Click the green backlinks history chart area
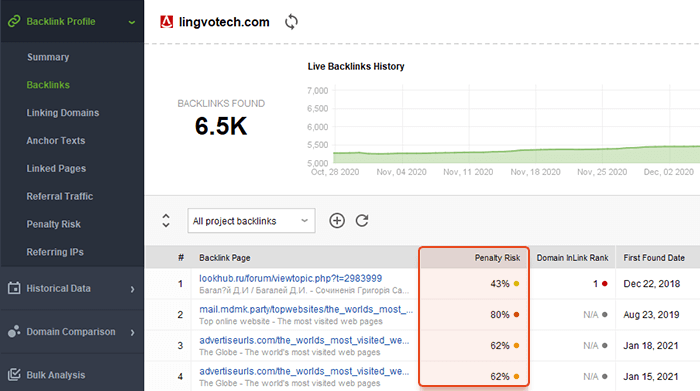 [516, 155]
